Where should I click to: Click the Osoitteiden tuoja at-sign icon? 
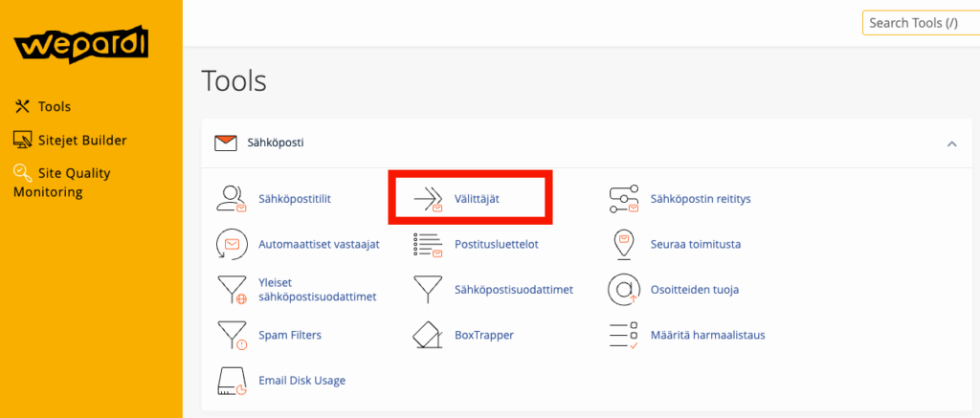[624, 289]
